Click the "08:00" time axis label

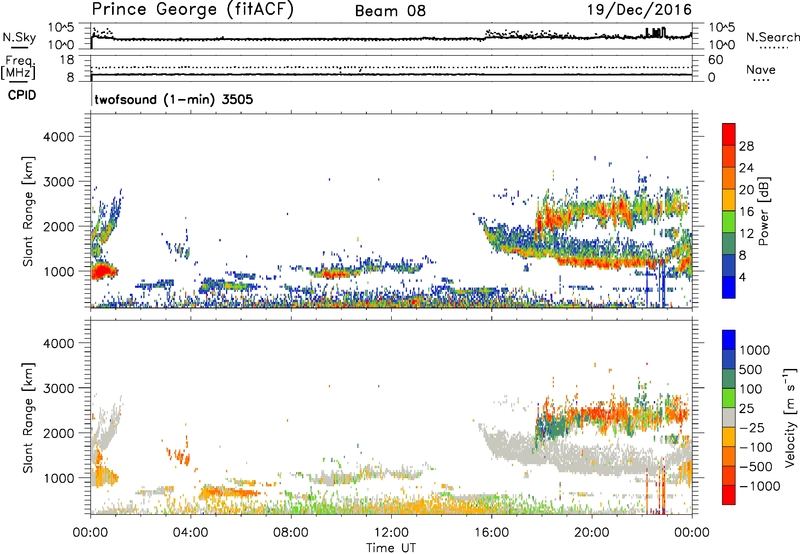(291, 533)
